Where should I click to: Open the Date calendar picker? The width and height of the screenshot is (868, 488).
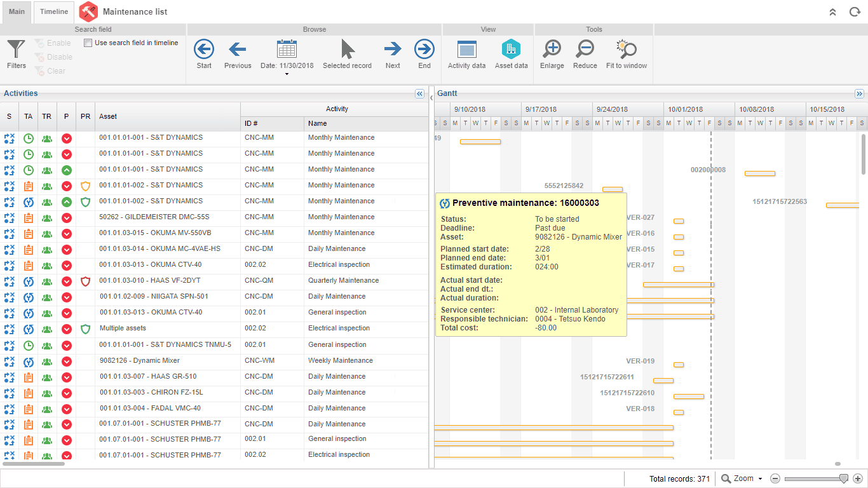pyautogui.click(x=287, y=49)
